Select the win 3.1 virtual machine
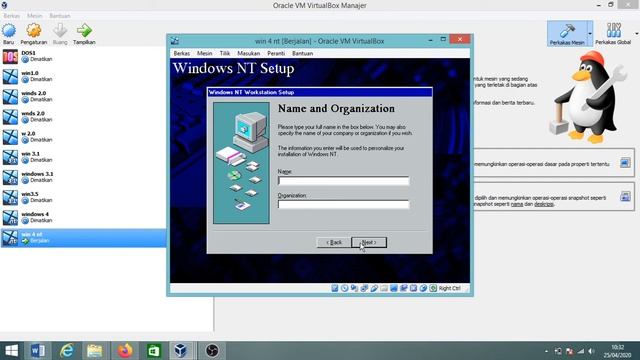Viewport: 640px width, 360px height. click(x=83, y=157)
